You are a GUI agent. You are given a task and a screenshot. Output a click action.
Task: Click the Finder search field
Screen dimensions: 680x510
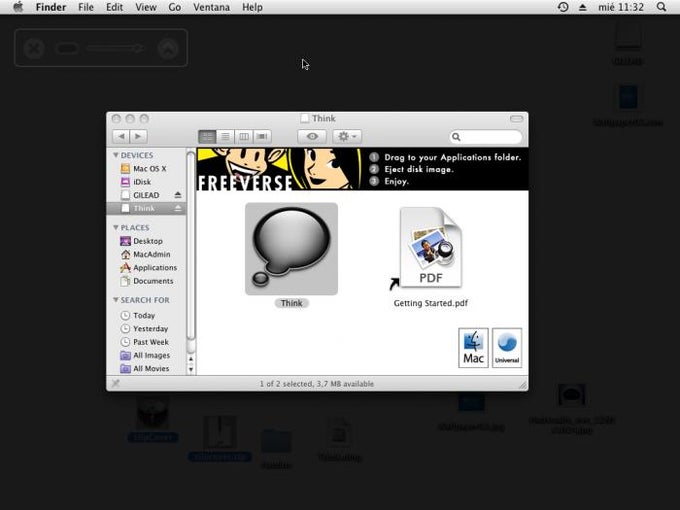[x=486, y=137]
